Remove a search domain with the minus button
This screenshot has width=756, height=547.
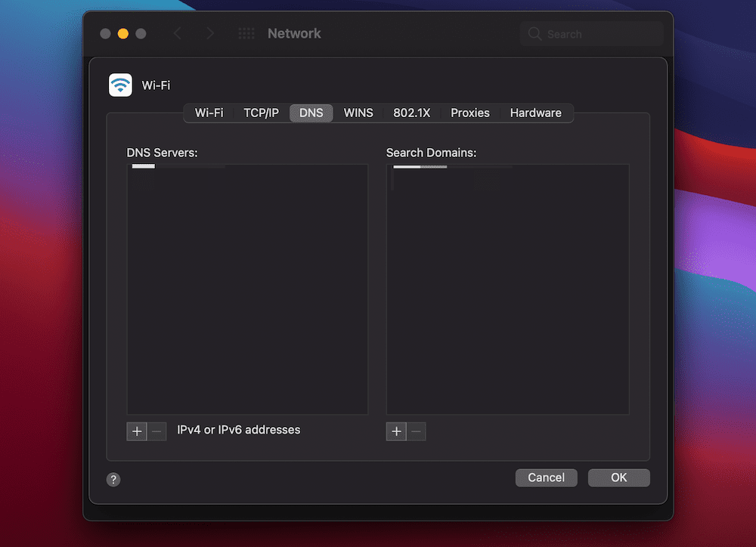(417, 431)
